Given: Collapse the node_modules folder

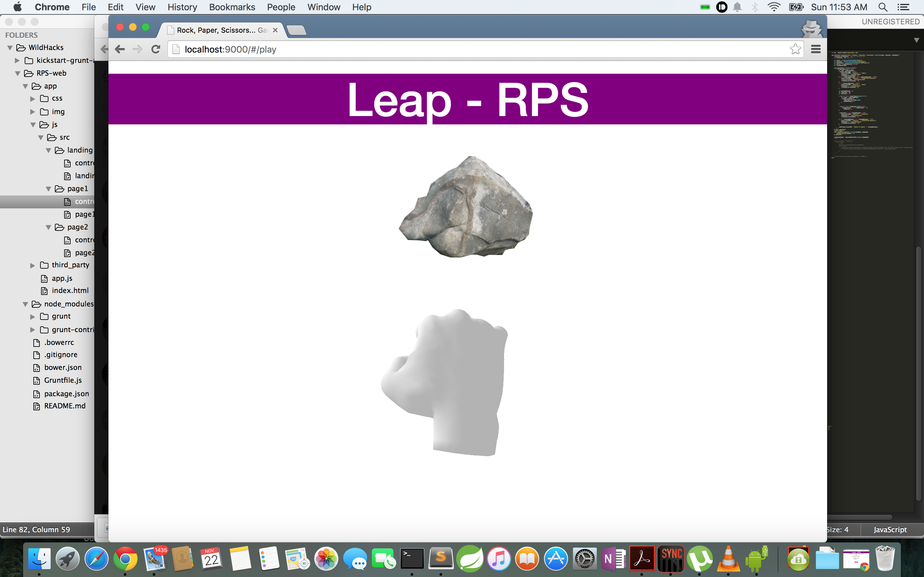Looking at the screenshot, I should click(x=25, y=304).
